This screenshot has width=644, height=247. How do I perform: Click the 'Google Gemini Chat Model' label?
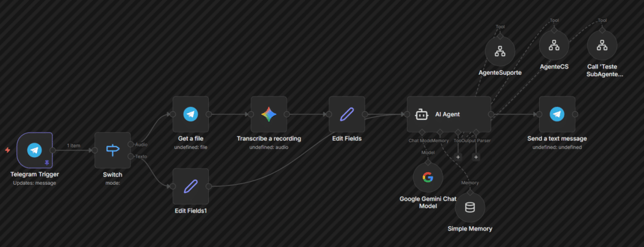(428, 202)
